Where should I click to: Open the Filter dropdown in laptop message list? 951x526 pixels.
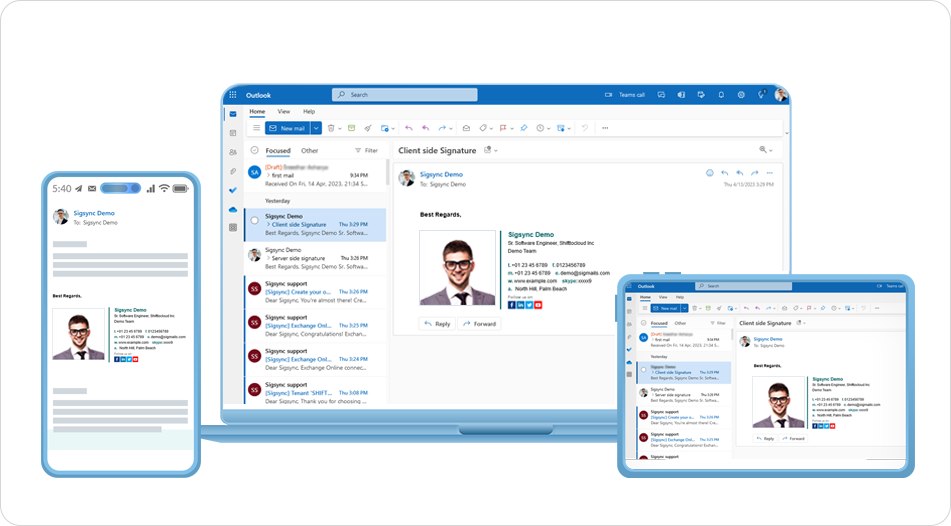tap(366, 151)
